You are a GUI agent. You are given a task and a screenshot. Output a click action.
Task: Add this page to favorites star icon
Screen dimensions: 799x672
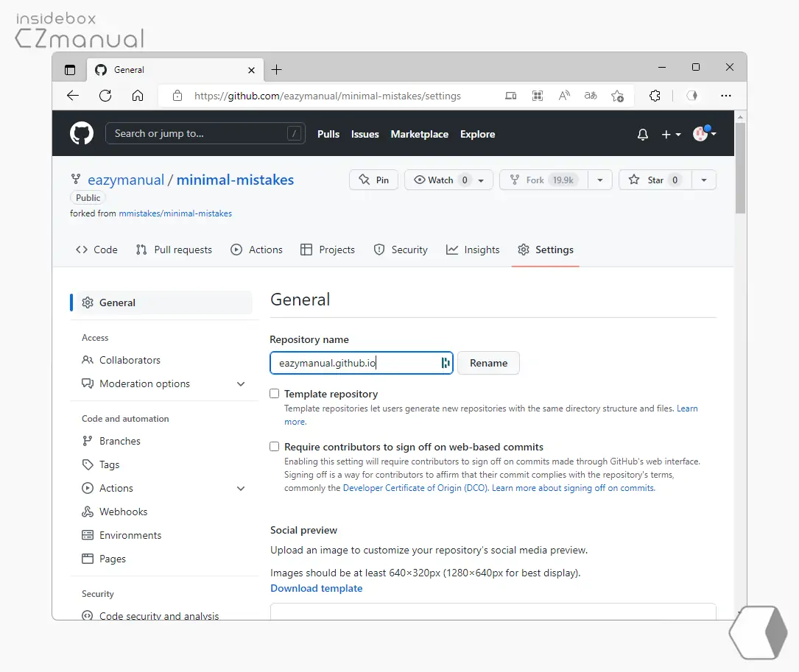click(x=617, y=96)
